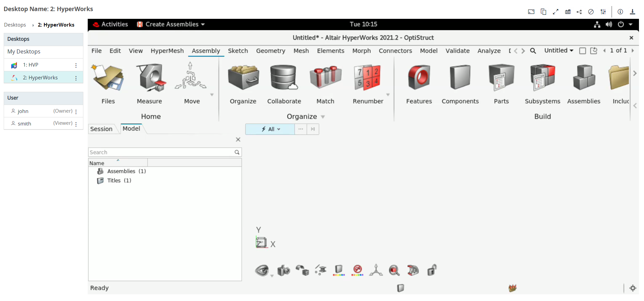Click the ribbon search magnifier icon

pos(533,51)
